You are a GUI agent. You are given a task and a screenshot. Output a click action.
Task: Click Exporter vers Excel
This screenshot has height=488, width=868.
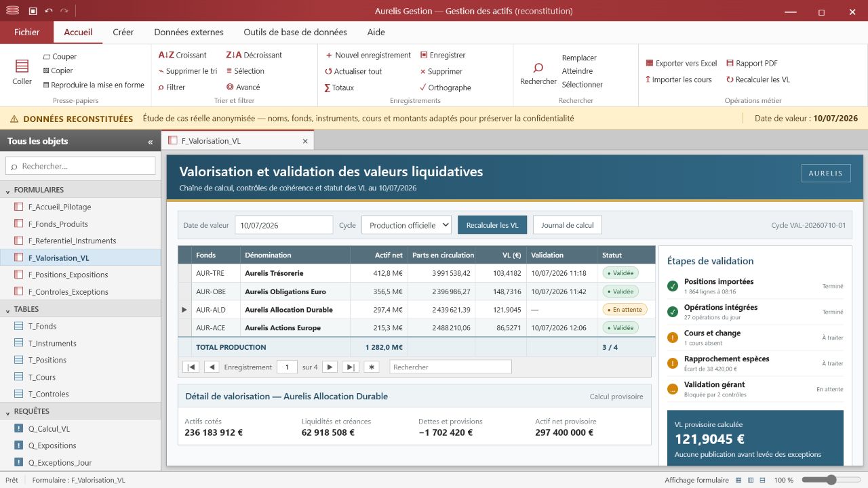pyautogui.click(x=681, y=63)
